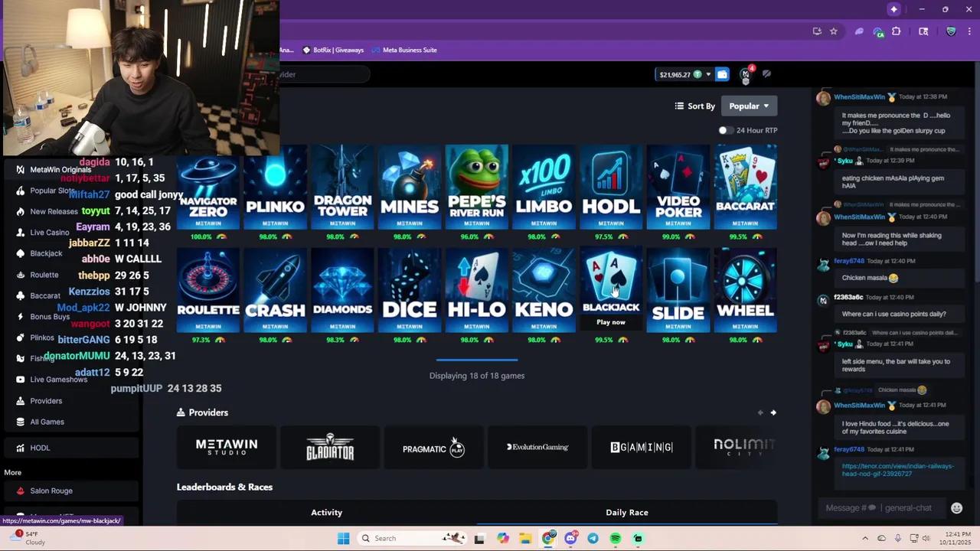Image resolution: width=980 pixels, height=551 pixels.
Task: Open Meta Business Suite bookmark
Action: [403, 50]
